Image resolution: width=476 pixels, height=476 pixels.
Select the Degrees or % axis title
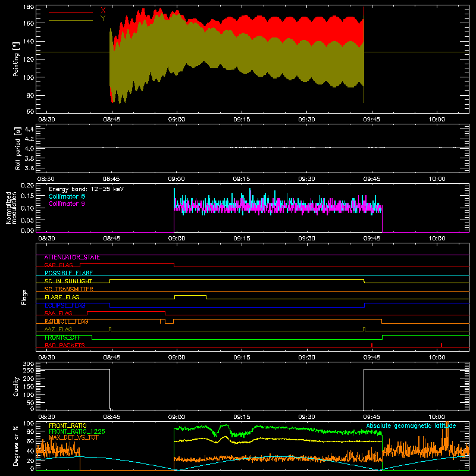click(16, 446)
